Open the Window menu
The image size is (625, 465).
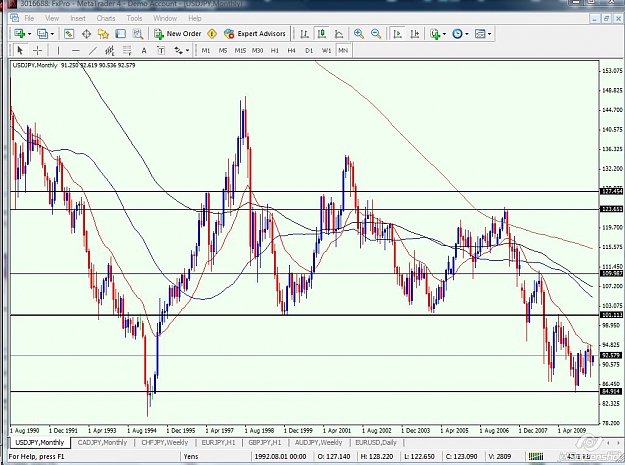[165, 18]
